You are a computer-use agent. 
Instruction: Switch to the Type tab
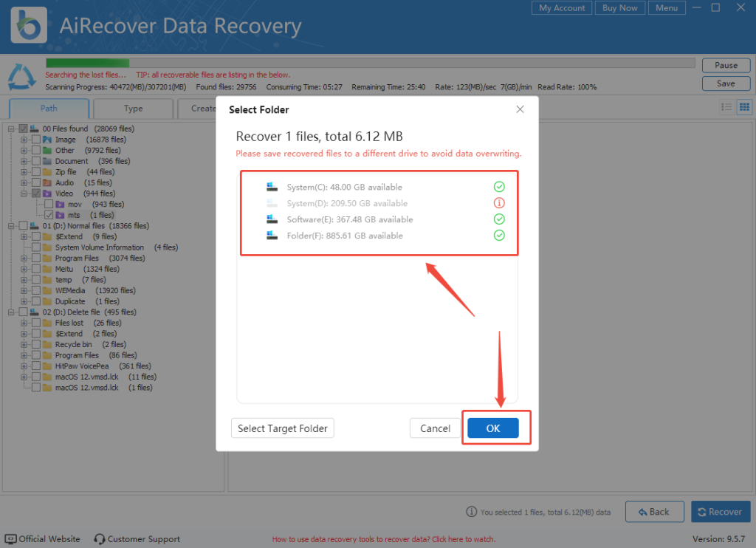coord(133,108)
